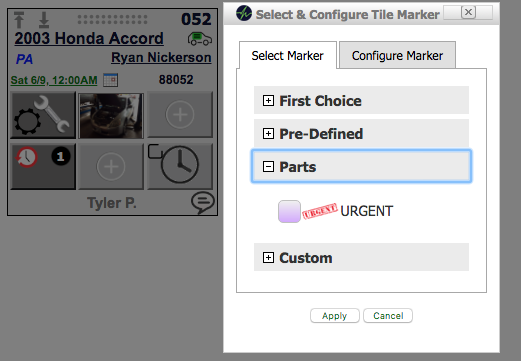Expand the First Choice section
This screenshot has height=361, width=521.
pos(361,100)
